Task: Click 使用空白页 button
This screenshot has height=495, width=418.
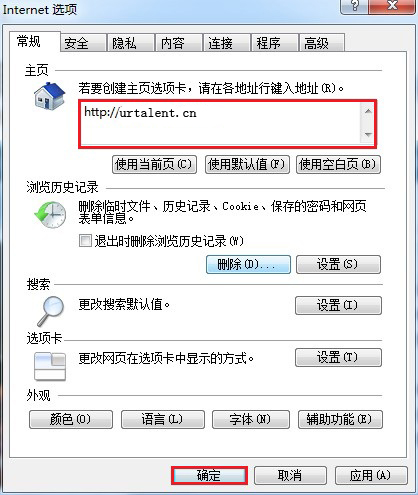Action: tap(338, 164)
